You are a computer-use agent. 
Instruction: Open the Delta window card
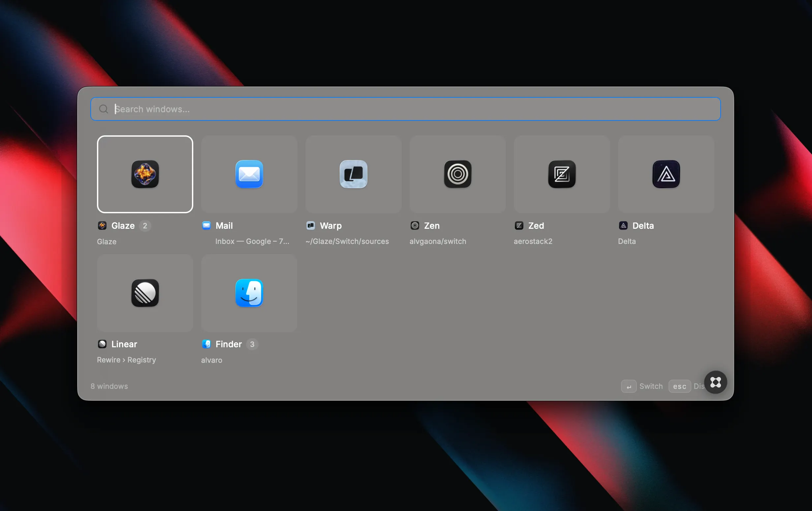[x=666, y=174]
